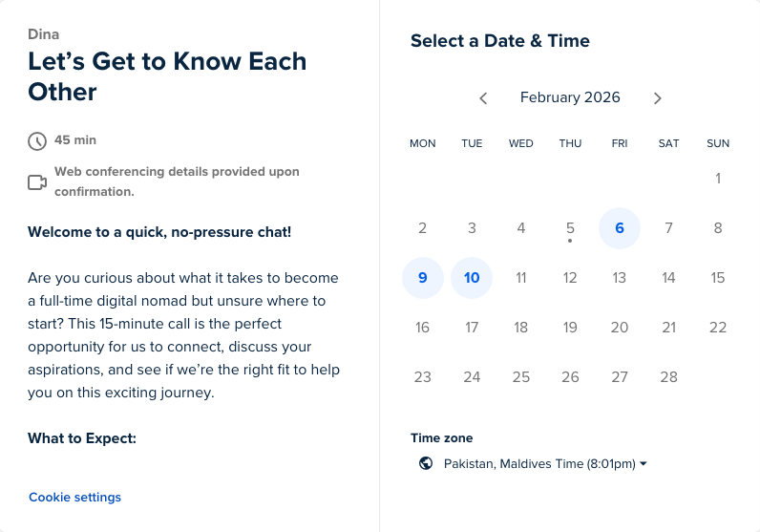Image resolution: width=760 pixels, height=532 pixels.
Task: Go to the previous month
Action: (x=483, y=98)
